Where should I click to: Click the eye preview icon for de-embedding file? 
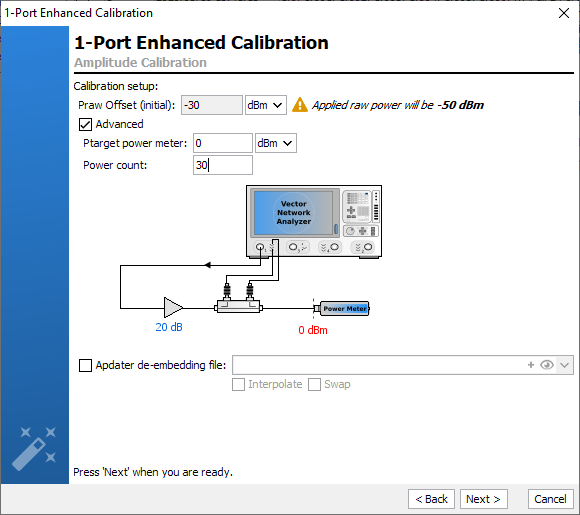coord(547,365)
